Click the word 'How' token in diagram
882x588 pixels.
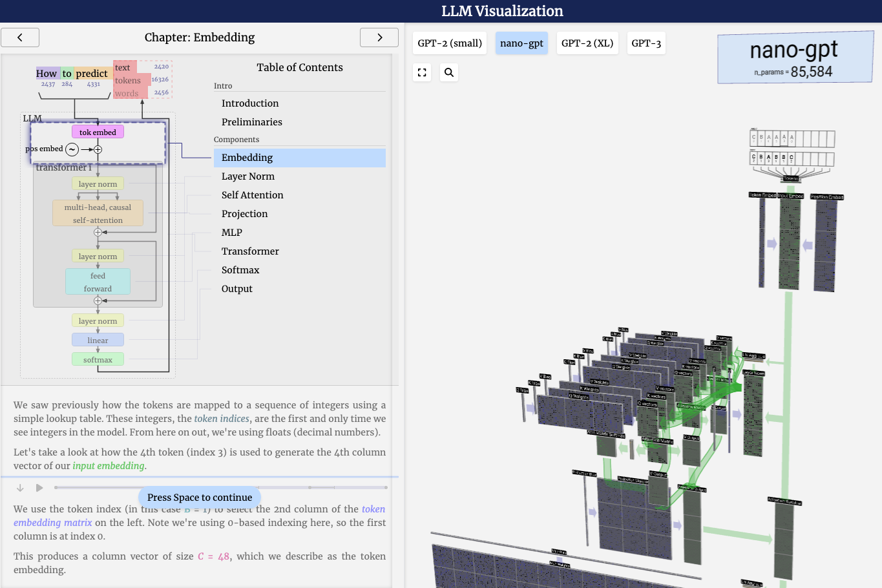(x=47, y=74)
